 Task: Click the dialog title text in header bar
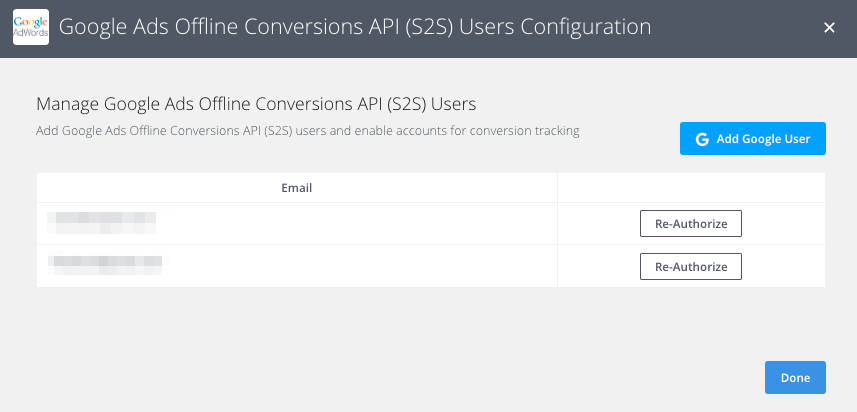[355, 27]
